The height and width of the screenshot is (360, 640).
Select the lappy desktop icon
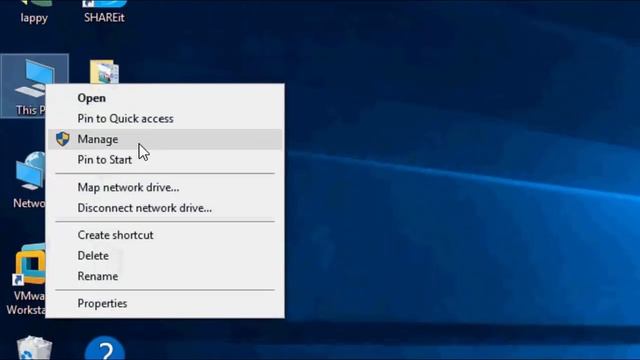pyautogui.click(x=34, y=11)
